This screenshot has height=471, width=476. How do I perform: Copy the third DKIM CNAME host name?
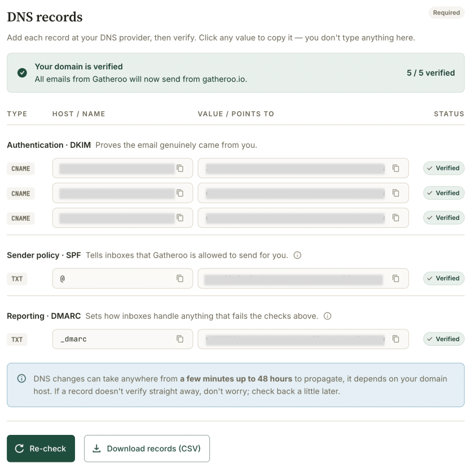(x=180, y=218)
